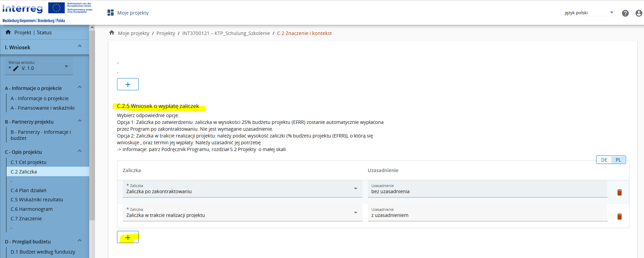This screenshot has height=258, width=644.
Task: Open D.1 Budżet według funduszy
Action: 43,252
